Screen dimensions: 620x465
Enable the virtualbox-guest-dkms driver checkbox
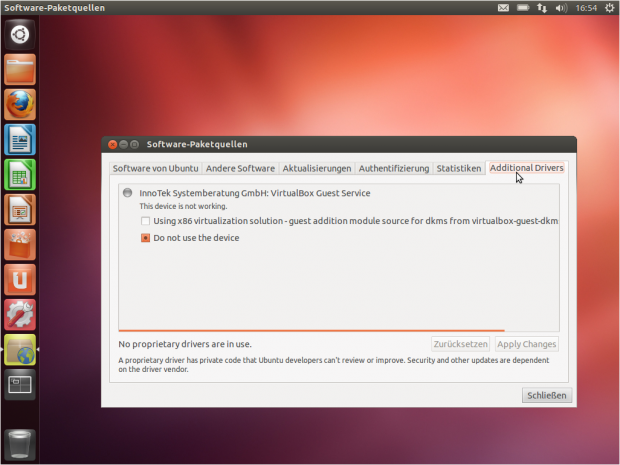click(146, 221)
